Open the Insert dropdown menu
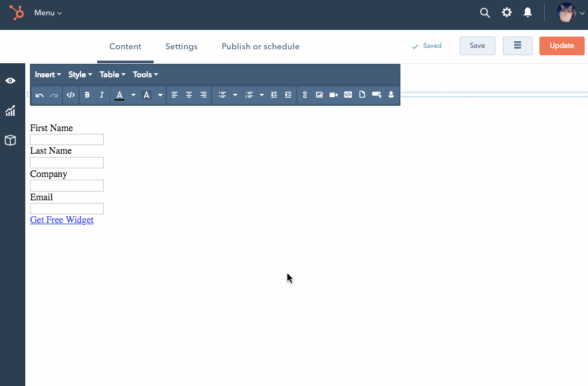 [x=48, y=75]
